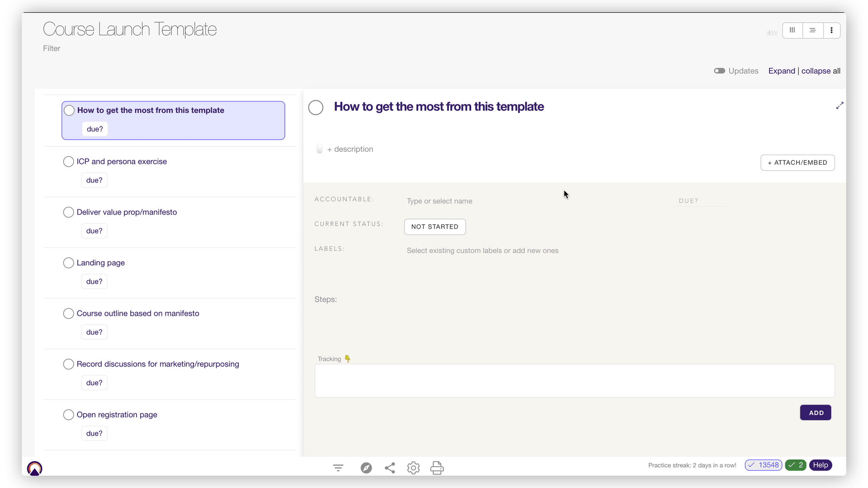Check off Landing page task circle
The width and height of the screenshot is (868, 488).
coord(68,263)
